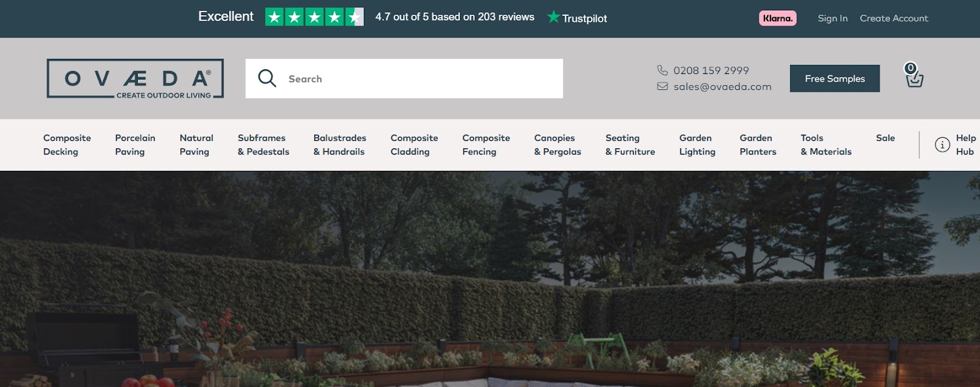
Task: Click the search magnifier icon
Action: 267,78
